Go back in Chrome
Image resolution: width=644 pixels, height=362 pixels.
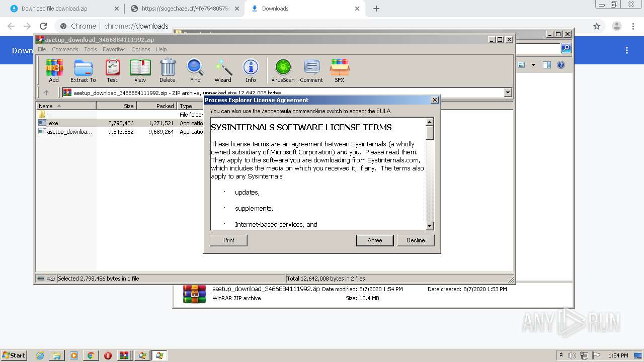[11, 26]
